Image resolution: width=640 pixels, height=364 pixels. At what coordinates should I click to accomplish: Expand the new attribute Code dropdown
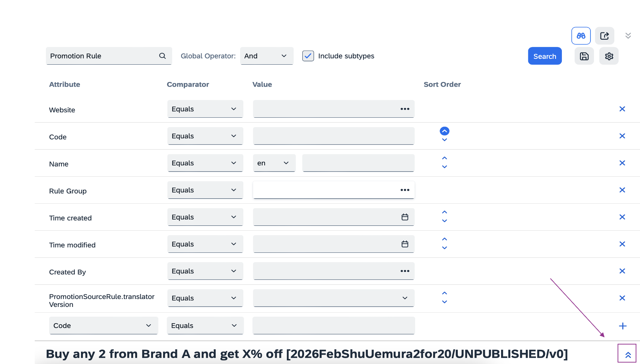103,326
